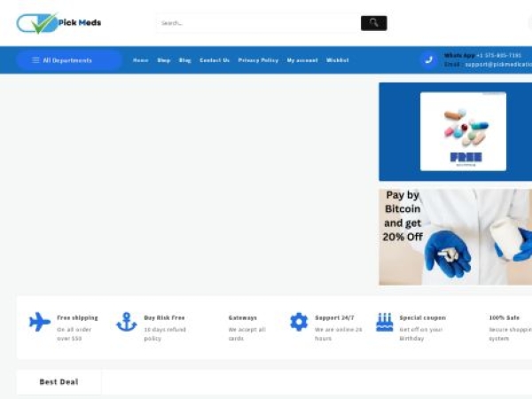Click the support email address
Screen dimensions: 532x399
click(498, 64)
